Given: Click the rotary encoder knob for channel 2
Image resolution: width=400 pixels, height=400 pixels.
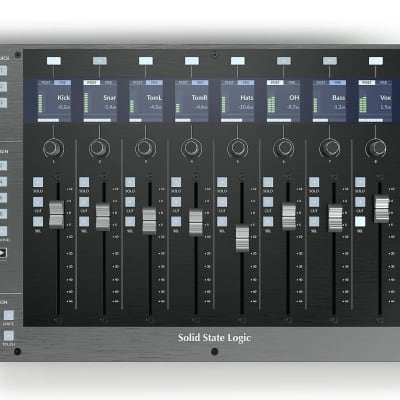Looking at the screenshot, I should point(99,148).
